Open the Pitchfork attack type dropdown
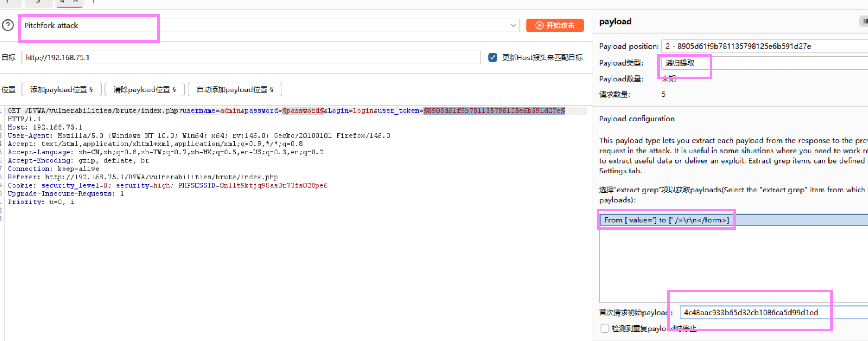 pos(270,25)
